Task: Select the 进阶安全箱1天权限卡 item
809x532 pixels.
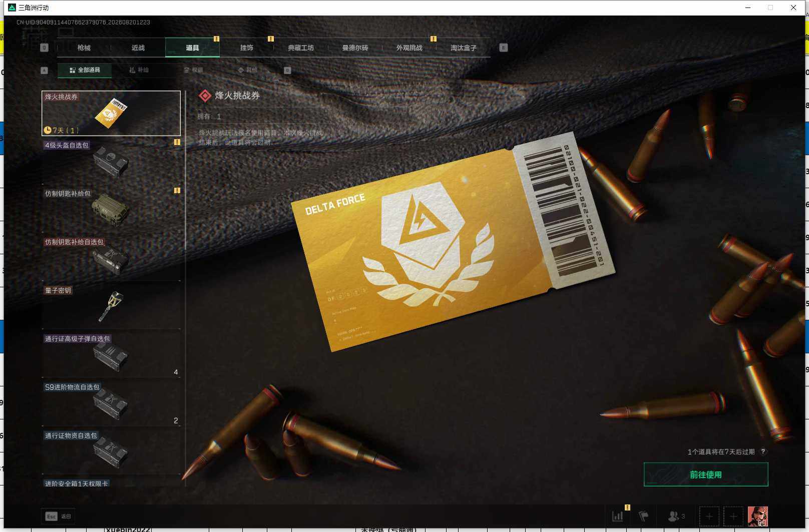Action: 111,483
